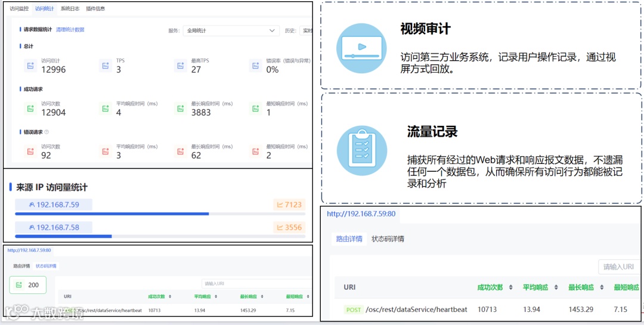644x325 pixels.
Task: Click the 清理统计数据 link
Action: (70, 30)
